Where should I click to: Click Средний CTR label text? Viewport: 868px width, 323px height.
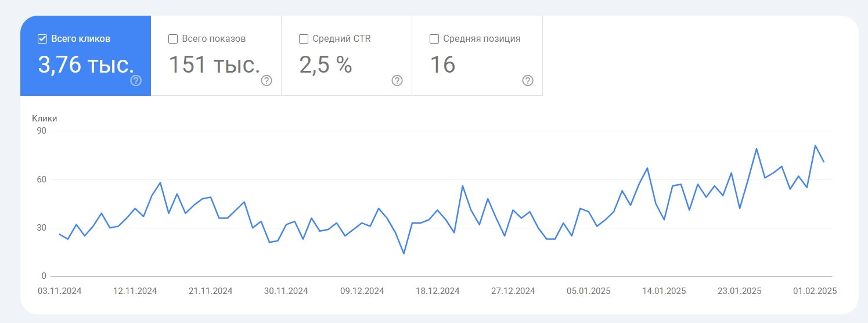pyautogui.click(x=341, y=39)
